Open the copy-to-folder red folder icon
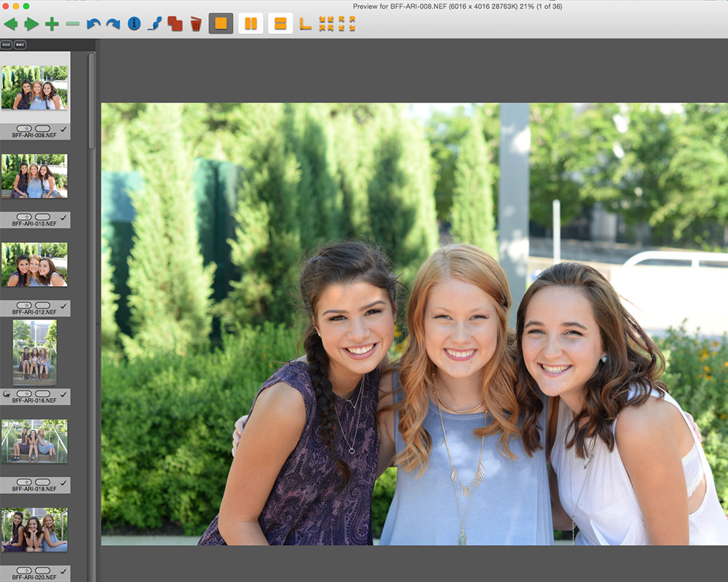Viewport: 728px width, 582px height. [x=174, y=23]
